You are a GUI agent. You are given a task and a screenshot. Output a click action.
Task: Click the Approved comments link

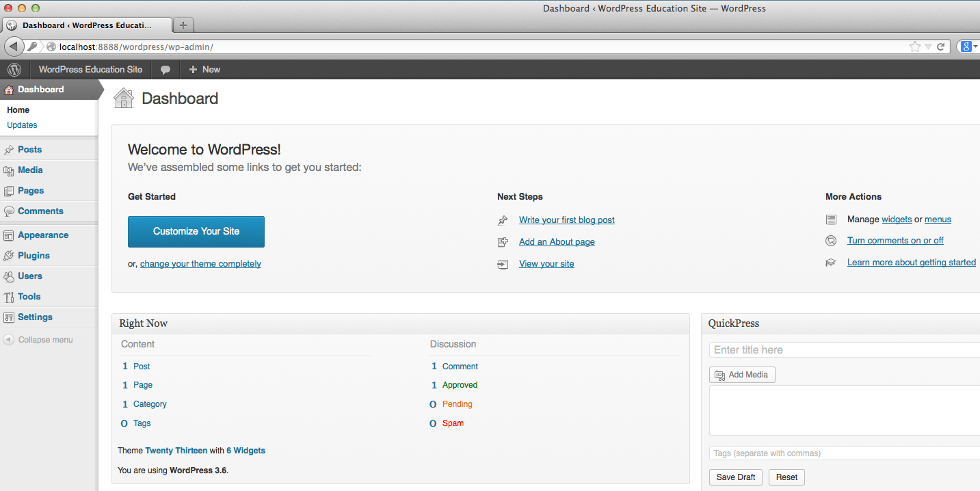coord(460,385)
